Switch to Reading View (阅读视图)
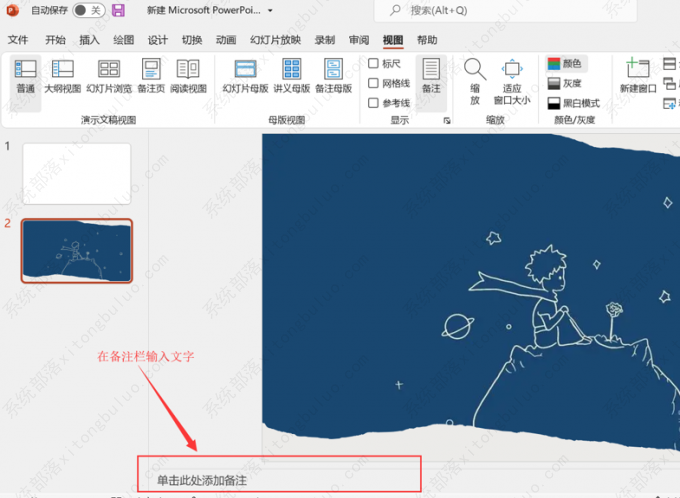 pyautogui.click(x=188, y=77)
